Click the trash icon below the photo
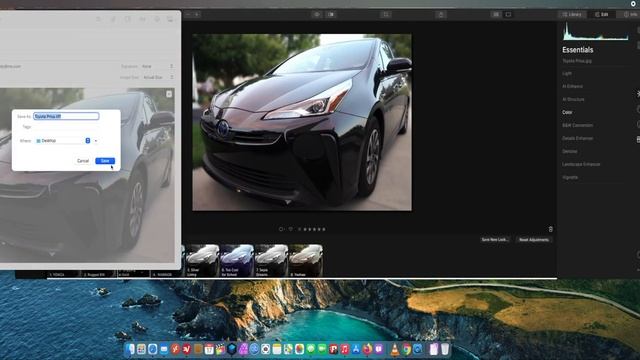Image resolution: width=640 pixels, height=360 pixels. (550, 229)
